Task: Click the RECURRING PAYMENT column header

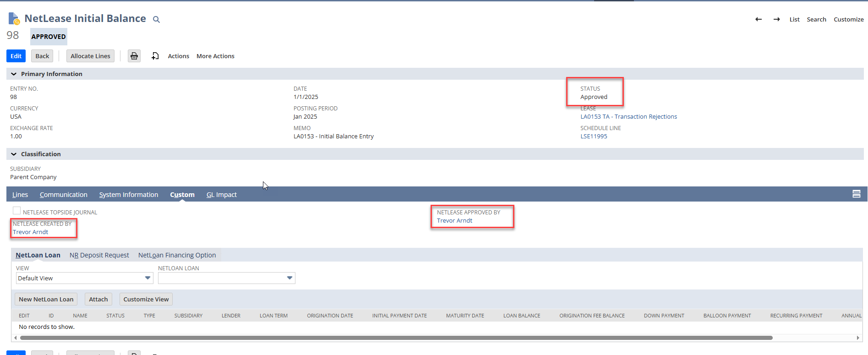Action: 796,316
